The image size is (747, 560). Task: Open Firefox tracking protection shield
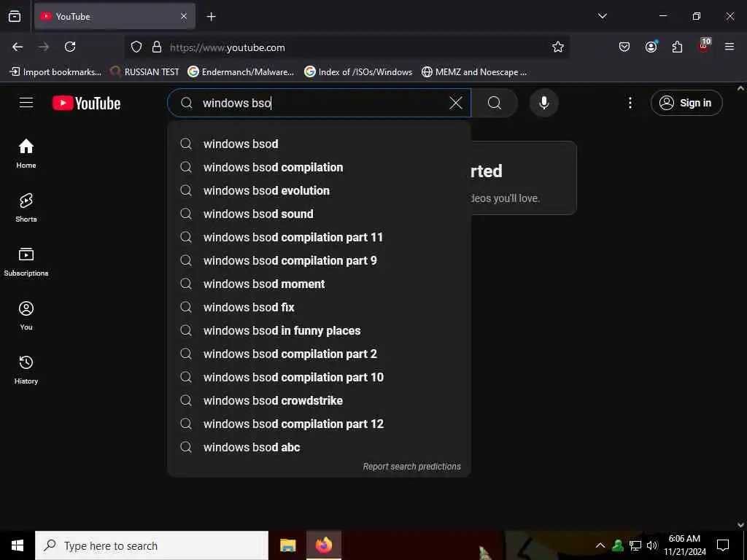point(136,47)
